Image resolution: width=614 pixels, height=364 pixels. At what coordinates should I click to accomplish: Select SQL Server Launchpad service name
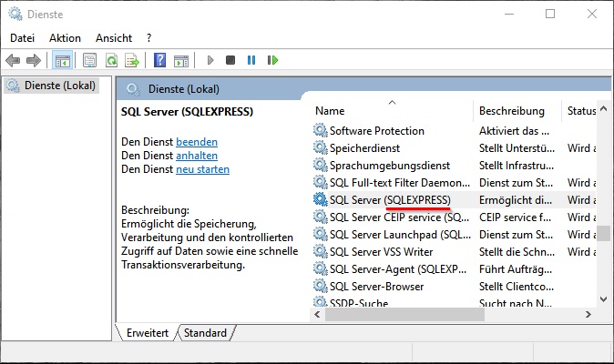[400, 234]
